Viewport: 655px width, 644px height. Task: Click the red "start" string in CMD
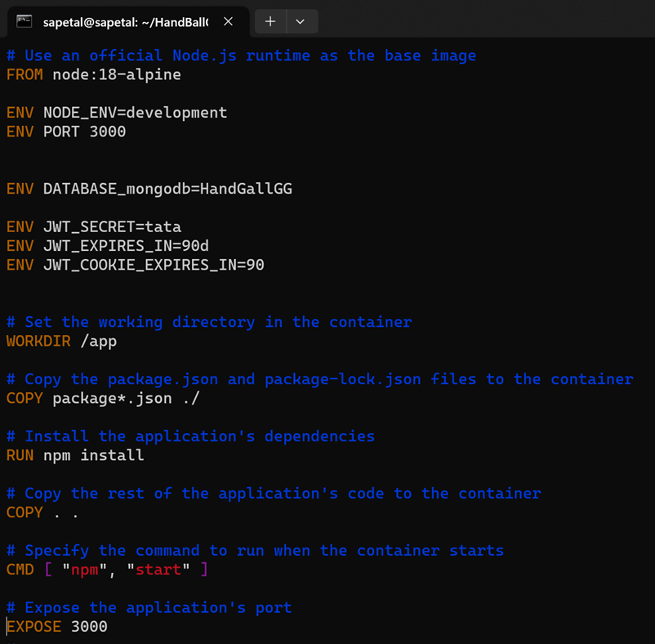(x=158, y=570)
